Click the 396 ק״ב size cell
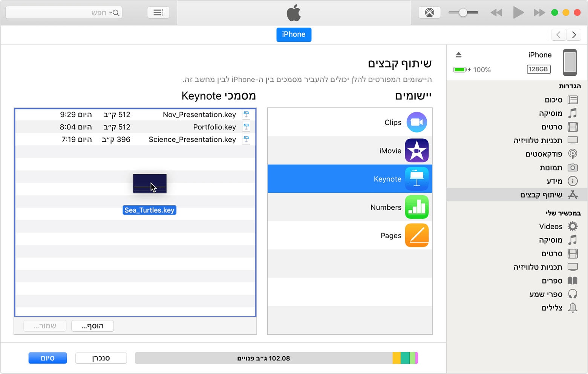Screen dimensions: 588x374 (116, 139)
